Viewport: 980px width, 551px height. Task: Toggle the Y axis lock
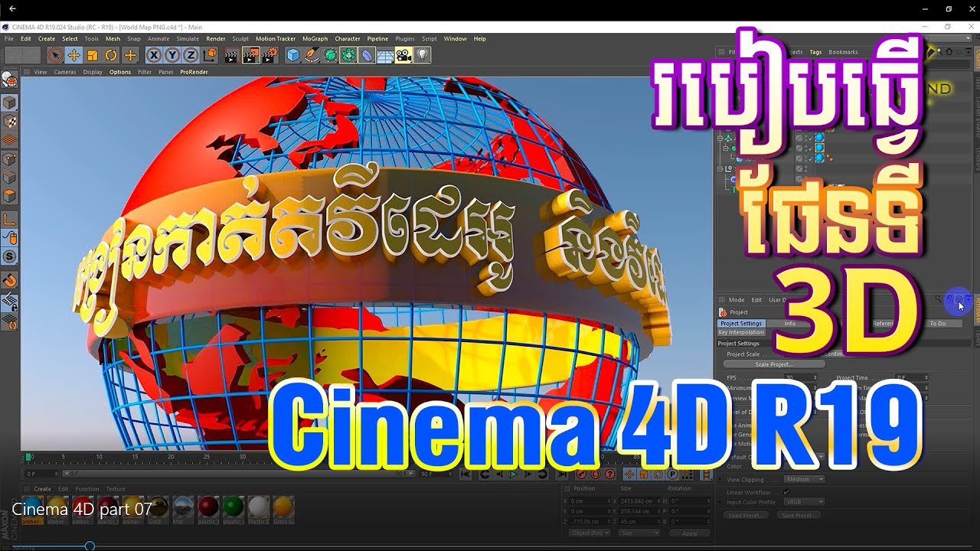click(172, 55)
